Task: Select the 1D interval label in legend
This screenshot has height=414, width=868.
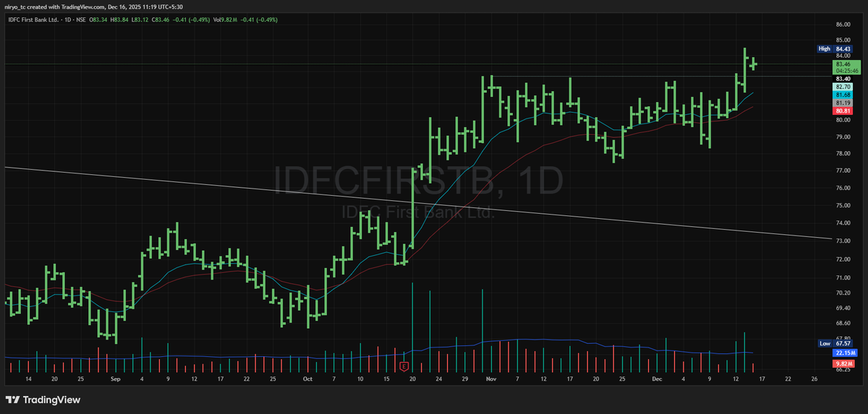Action: coord(67,19)
